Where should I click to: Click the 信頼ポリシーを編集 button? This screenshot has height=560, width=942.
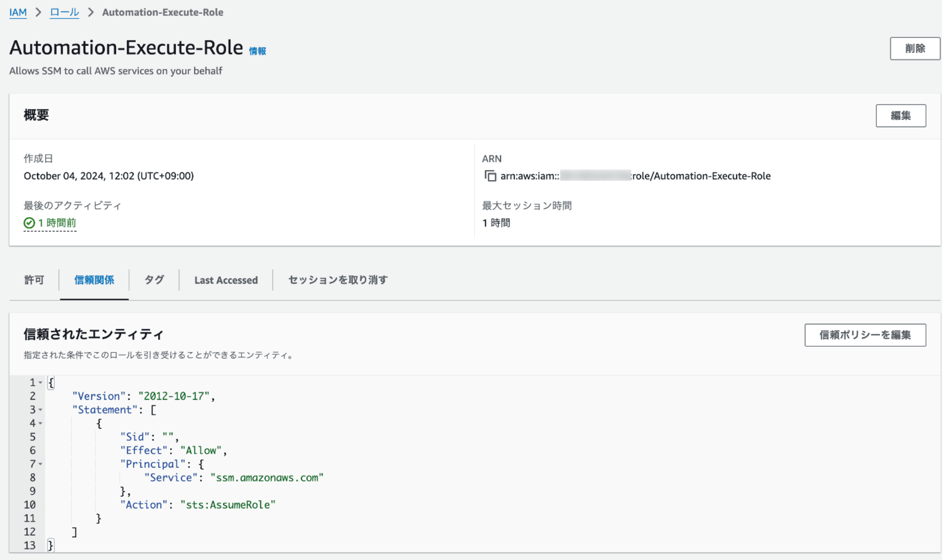coord(865,335)
